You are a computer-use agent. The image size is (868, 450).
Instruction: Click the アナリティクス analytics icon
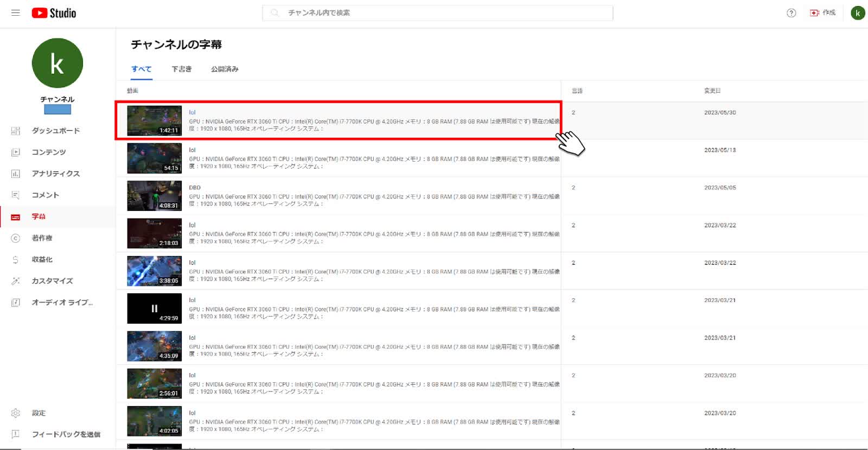tap(16, 173)
